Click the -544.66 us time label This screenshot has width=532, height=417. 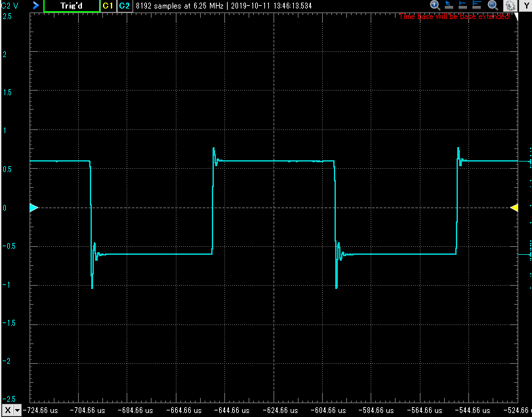pos(472,410)
